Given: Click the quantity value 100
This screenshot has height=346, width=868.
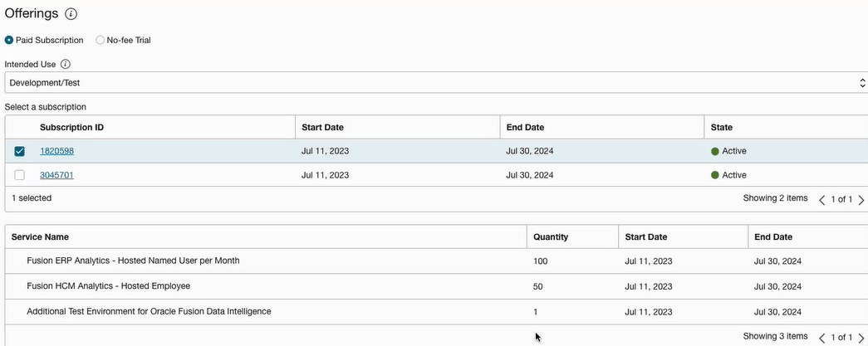Looking at the screenshot, I should coord(540,261).
